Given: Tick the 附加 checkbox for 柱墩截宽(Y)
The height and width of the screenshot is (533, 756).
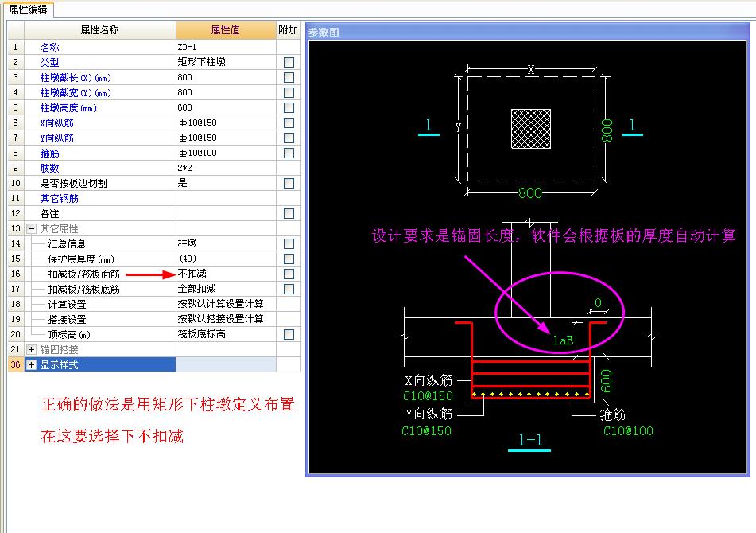Looking at the screenshot, I should 289,92.
